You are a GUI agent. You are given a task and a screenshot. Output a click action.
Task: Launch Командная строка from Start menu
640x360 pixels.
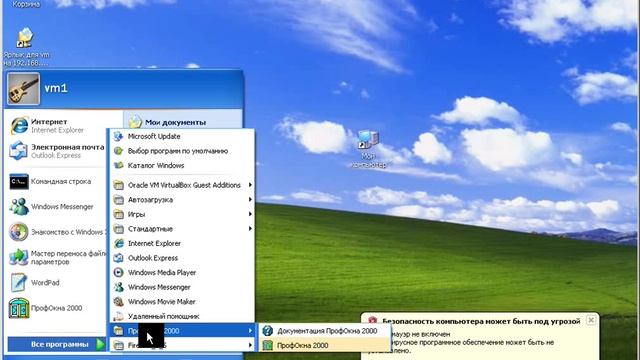coord(56,182)
